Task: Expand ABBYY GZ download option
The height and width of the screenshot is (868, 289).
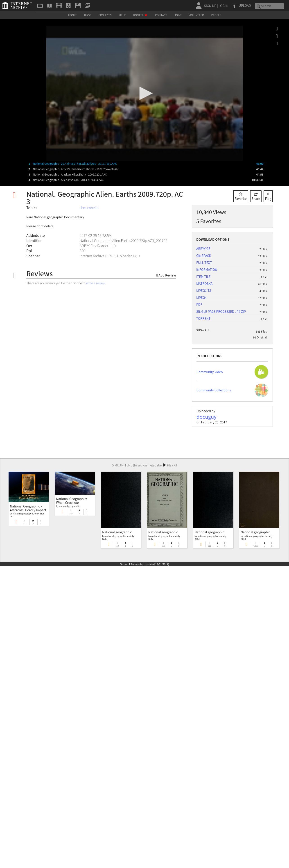Action: tap(203, 249)
